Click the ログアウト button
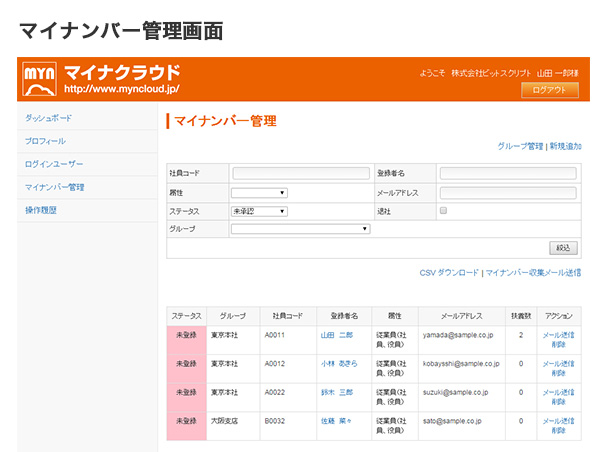 click(x=549, y=90)
